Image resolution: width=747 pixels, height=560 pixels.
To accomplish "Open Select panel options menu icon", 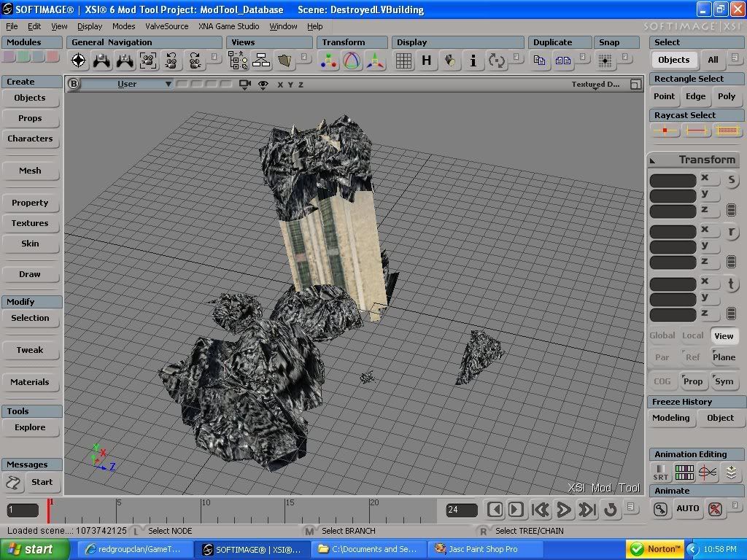I will (x=735, y=57).
